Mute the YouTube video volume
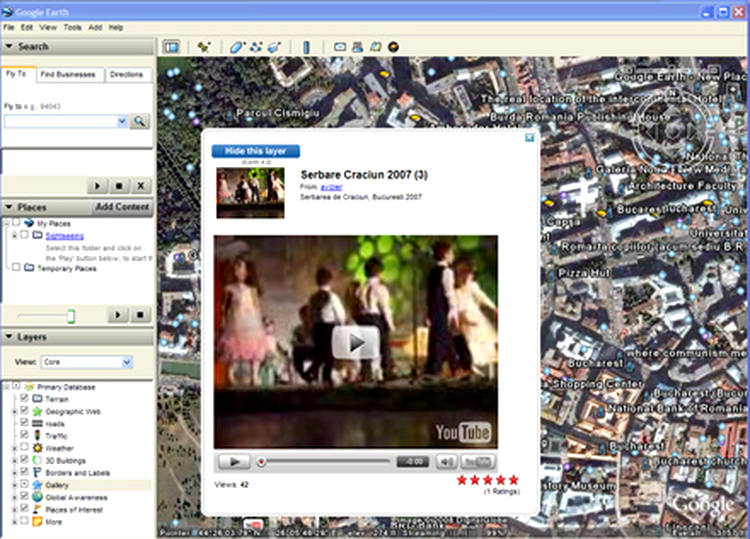 pyautogui.click(x=446, y=462)
